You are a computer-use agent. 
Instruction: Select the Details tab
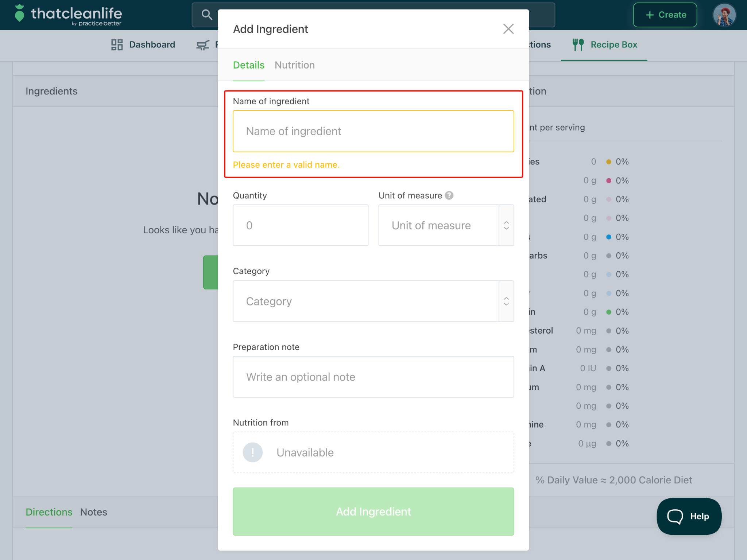[x=248, y=65]
